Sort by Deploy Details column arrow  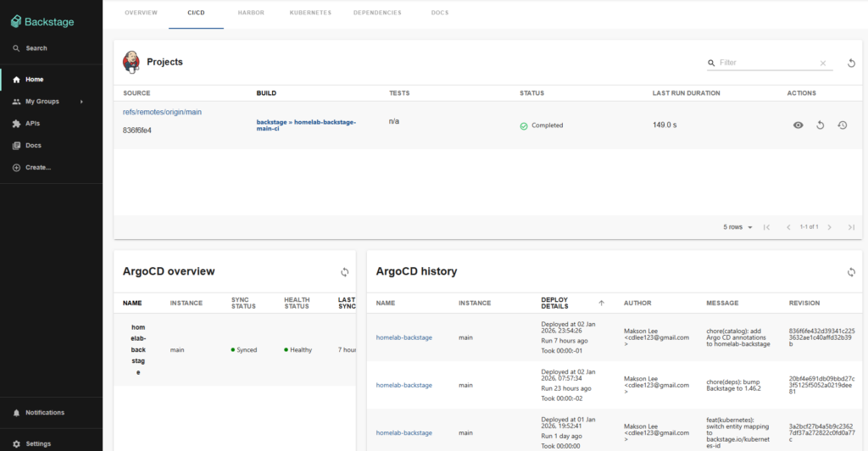[602, 303]
